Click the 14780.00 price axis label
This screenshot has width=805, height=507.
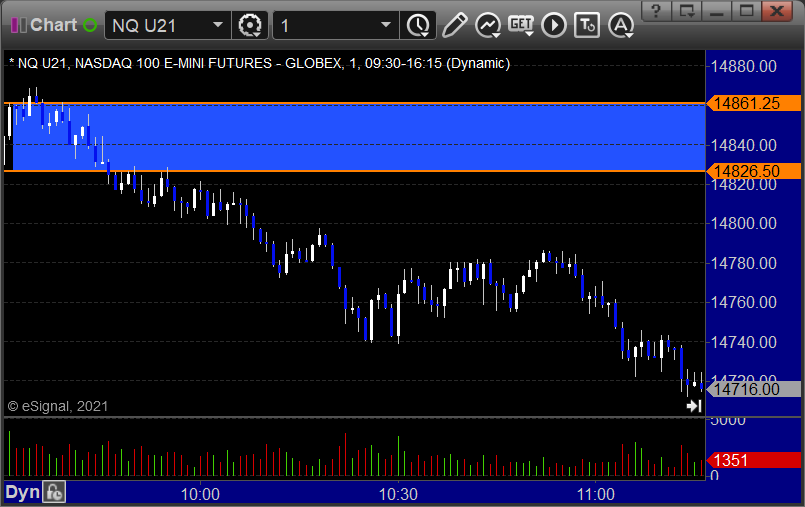click(743, 263)
